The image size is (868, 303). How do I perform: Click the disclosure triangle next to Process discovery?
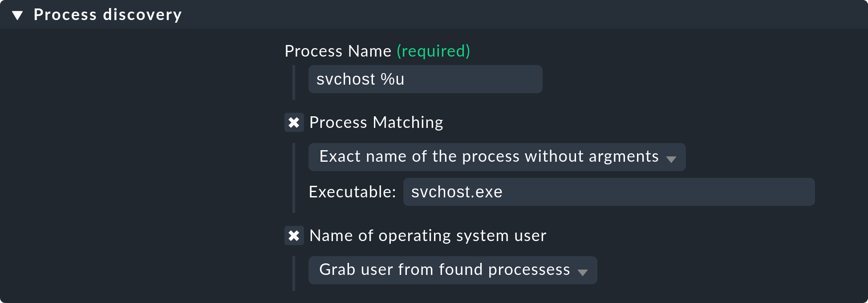(18, 14)
